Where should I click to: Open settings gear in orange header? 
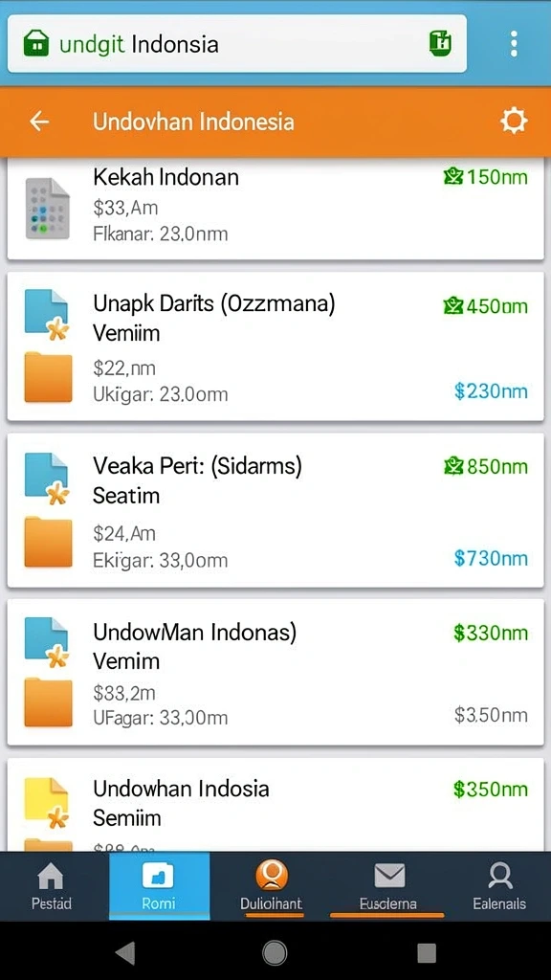[514, 122]
